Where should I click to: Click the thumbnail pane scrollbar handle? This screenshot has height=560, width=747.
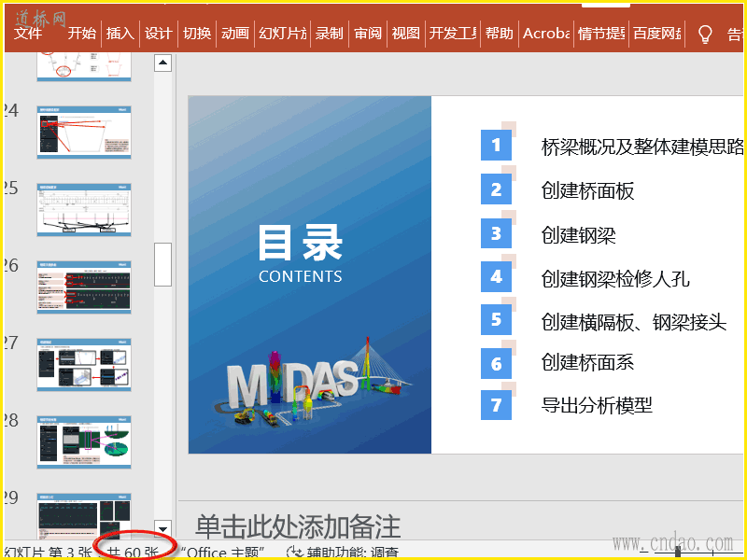[162, 264]
